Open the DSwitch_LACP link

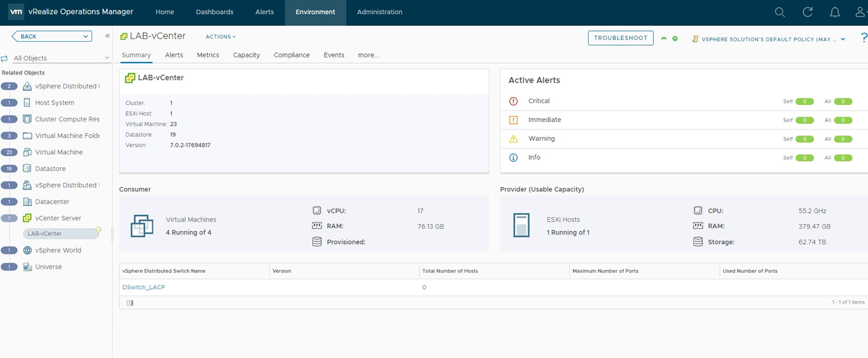click(144, 287)
